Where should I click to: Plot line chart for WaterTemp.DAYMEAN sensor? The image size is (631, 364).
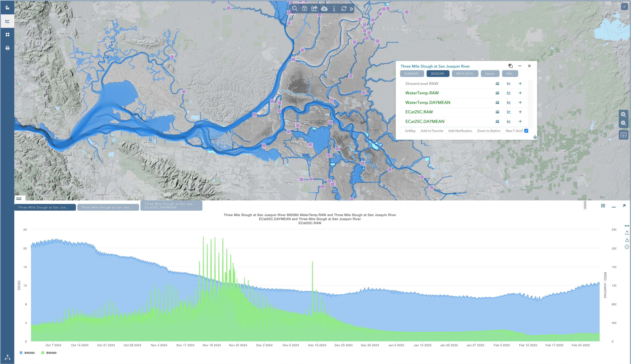pyautogui.click(x=509, y=103)
